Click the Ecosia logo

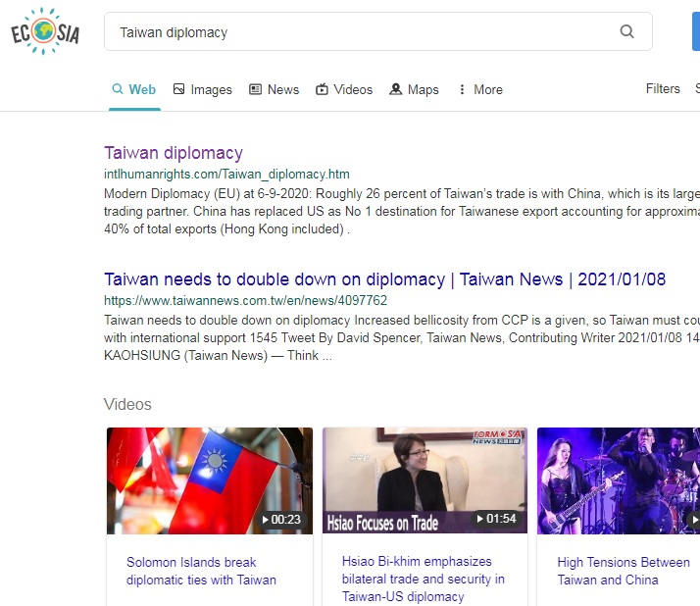(x=45, y=31)
